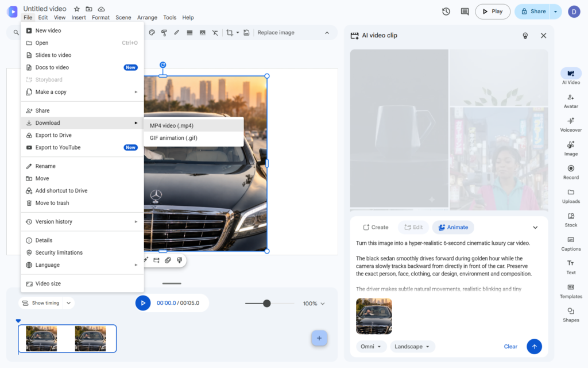Open the Stock sidebar tool
Screen dimensions: 588x368
click(571, 220)
